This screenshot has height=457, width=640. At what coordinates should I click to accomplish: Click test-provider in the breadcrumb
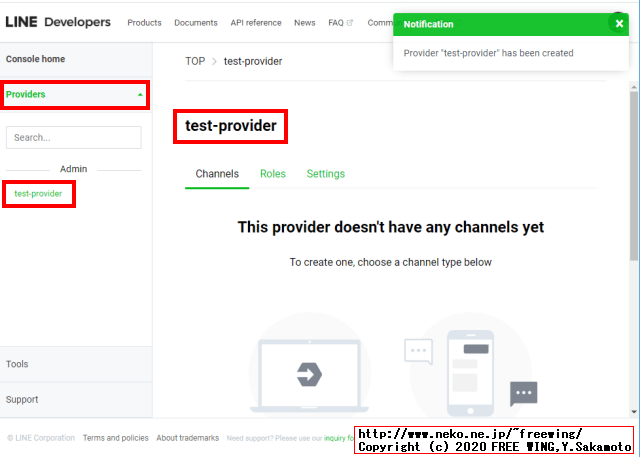(x=253, y=61)
